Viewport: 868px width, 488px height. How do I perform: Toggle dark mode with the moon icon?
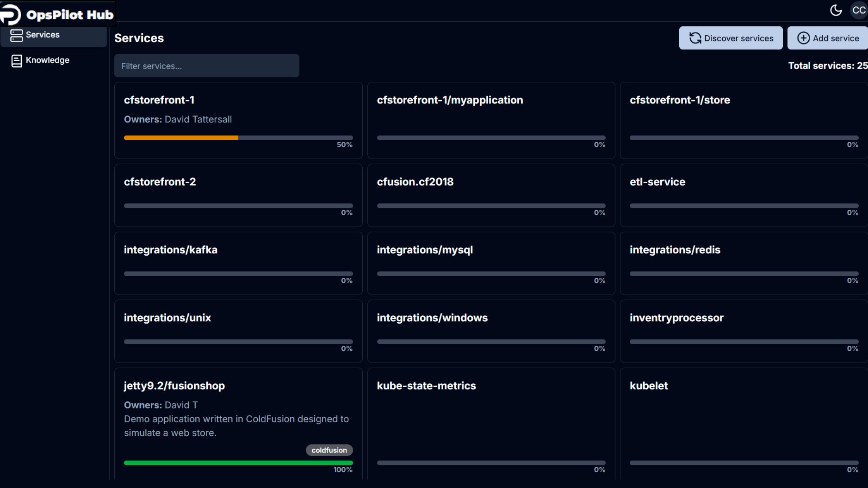836,10
